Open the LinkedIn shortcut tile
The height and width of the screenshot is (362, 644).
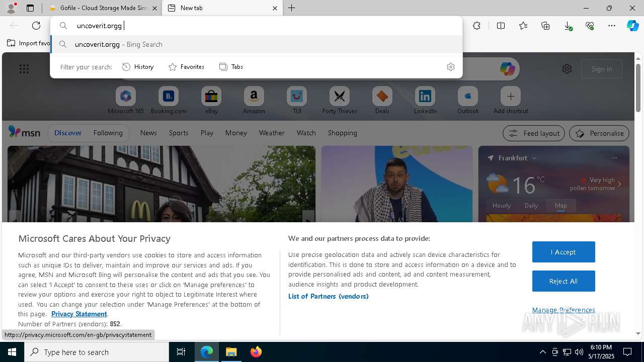(425, 101)
